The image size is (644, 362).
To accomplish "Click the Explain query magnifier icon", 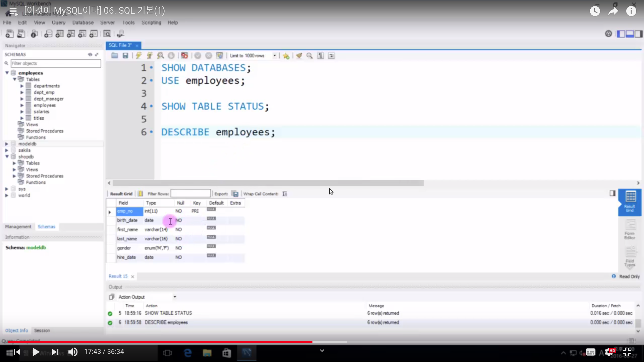I will 161,56.
